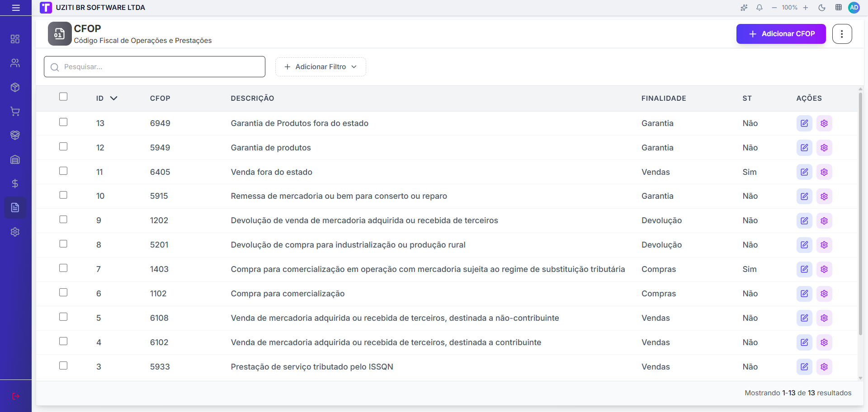This screenshot has height=412, width=868.
Task: Toggle dark mode moon icon
Action: 822,8
